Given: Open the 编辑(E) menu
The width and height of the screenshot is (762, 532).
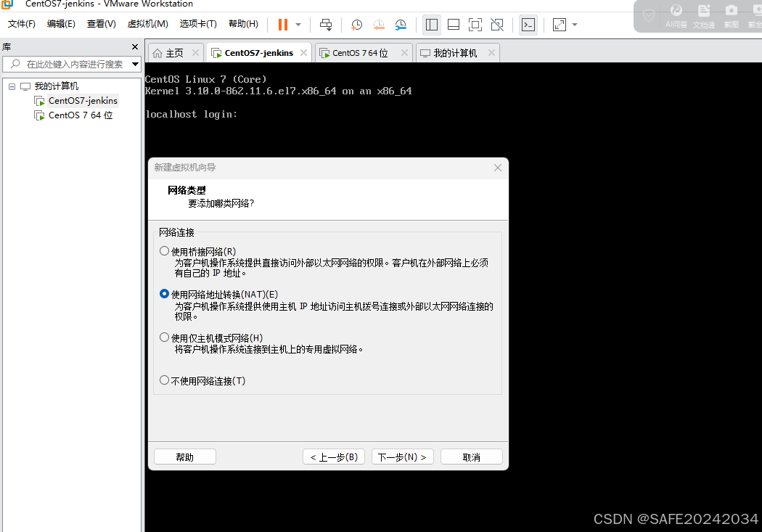Looking at the screenshot, I should [x=61, y=24].
